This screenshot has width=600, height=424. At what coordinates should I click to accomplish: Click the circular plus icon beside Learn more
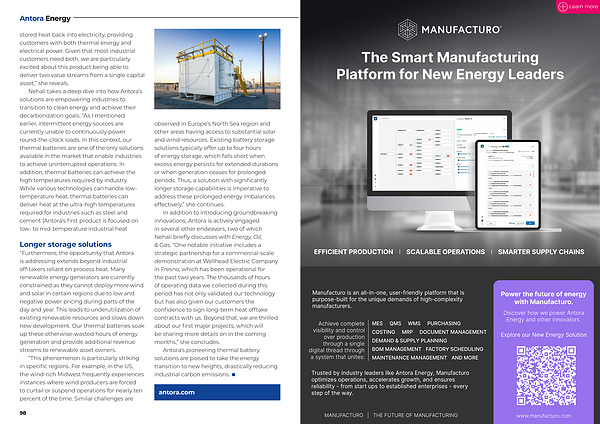click(563, 7)
